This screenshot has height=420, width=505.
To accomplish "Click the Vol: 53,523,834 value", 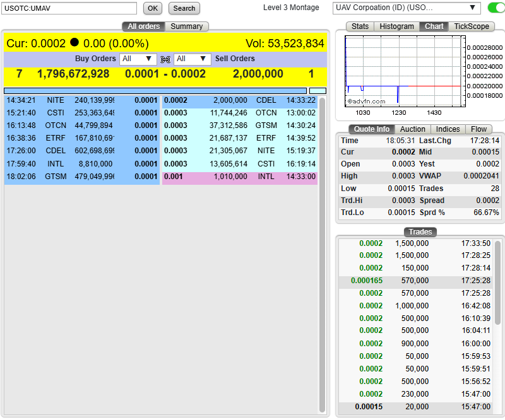I will point(285,44).
